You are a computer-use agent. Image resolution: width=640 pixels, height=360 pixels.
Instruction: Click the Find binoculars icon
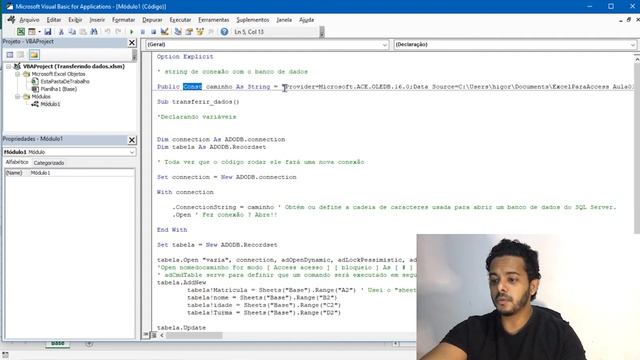(x=94, y=32)
